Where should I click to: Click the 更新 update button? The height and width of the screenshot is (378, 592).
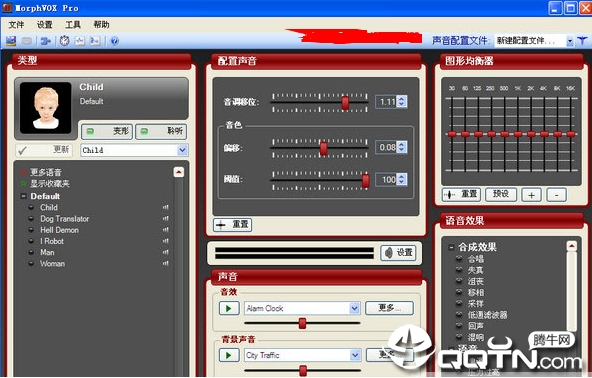[x=44, y=150]
